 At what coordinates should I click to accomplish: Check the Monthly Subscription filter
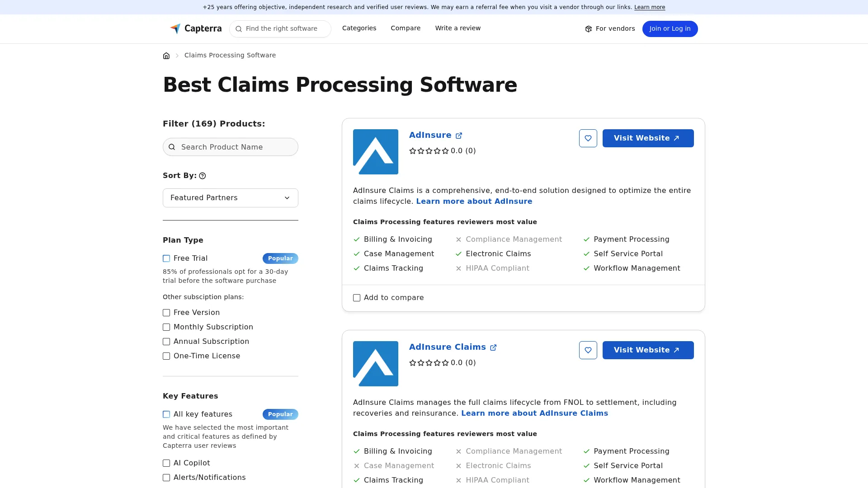click(x=166, y=327)
